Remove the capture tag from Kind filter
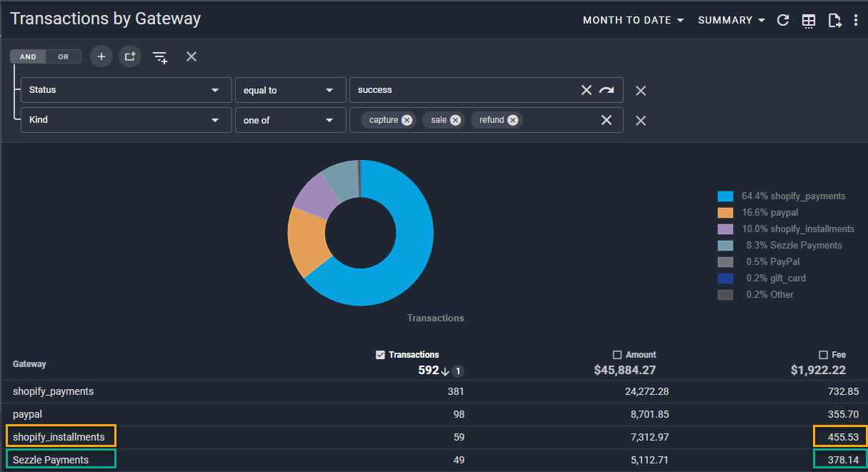The width and height of the screenshot is (868, 472). coord(406,120)
